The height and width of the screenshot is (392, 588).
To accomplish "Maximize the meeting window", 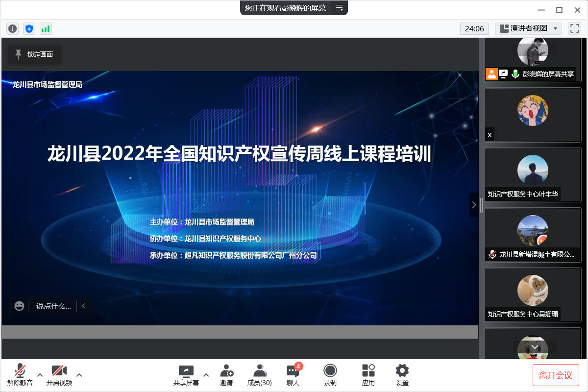I will coord(559,10).
